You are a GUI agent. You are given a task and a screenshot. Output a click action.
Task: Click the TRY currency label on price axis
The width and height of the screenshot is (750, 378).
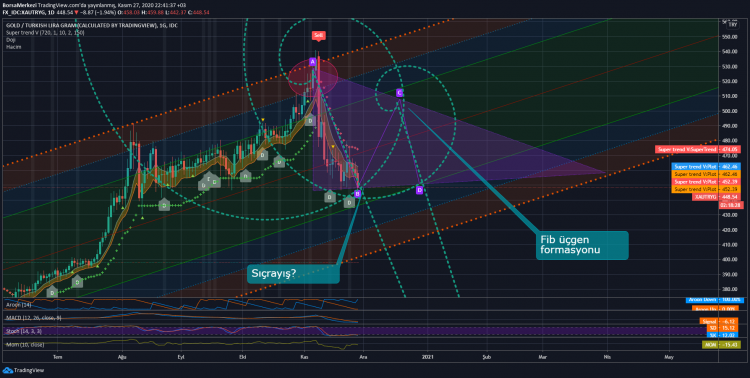(732, 25)
